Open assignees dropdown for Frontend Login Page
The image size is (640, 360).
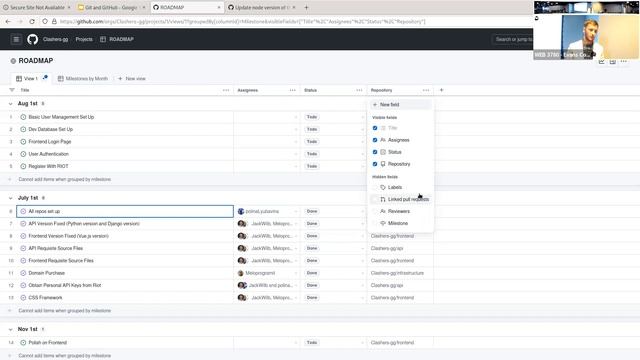tap(296, 142)
